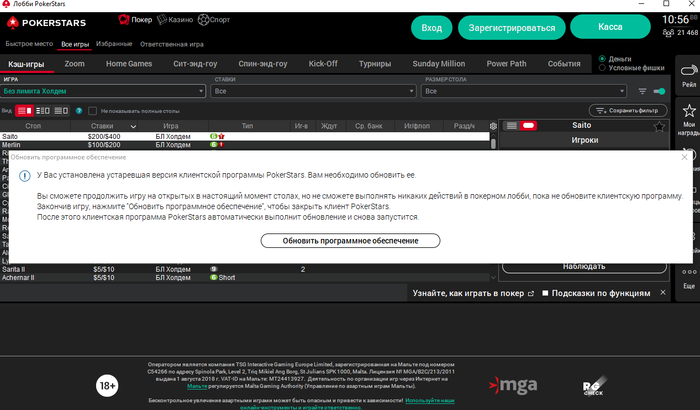This screenshot has width=700, height=410.
Task: Click Обновить программное обеспечение button
Action: 350,241
